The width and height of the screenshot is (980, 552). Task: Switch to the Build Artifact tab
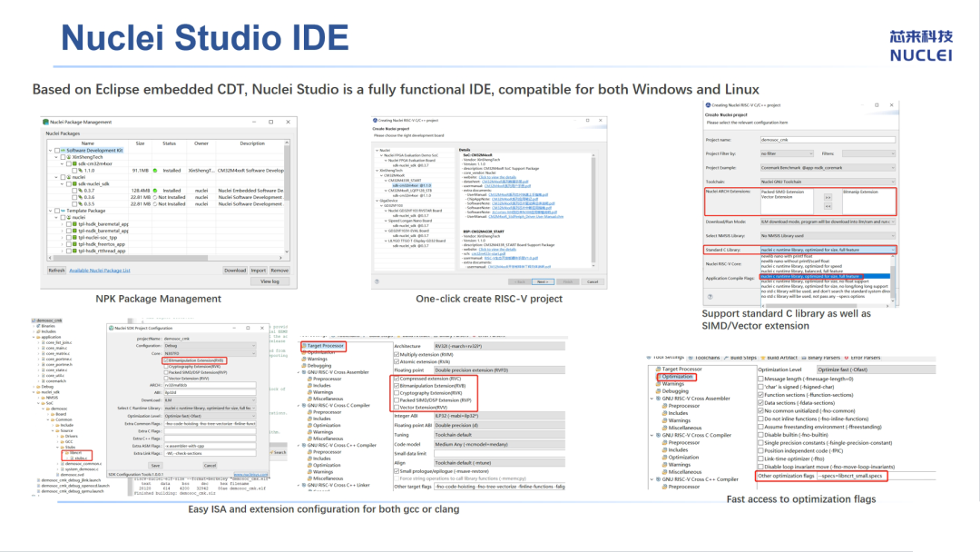pos(779,359)
